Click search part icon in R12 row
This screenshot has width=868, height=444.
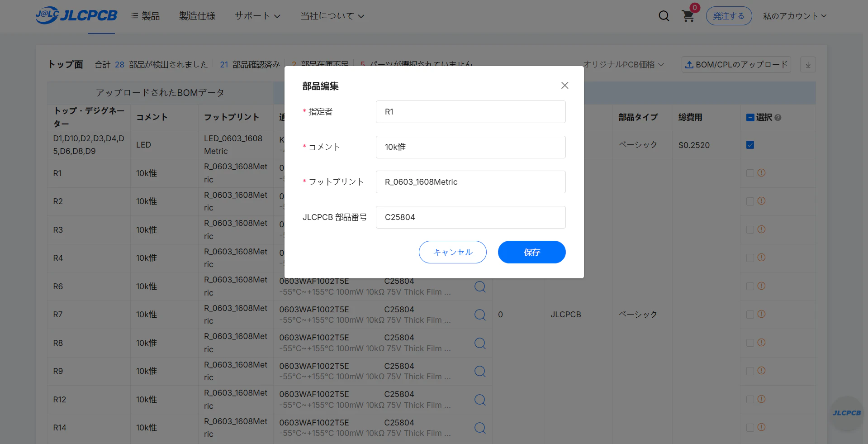tap(480, 400)
